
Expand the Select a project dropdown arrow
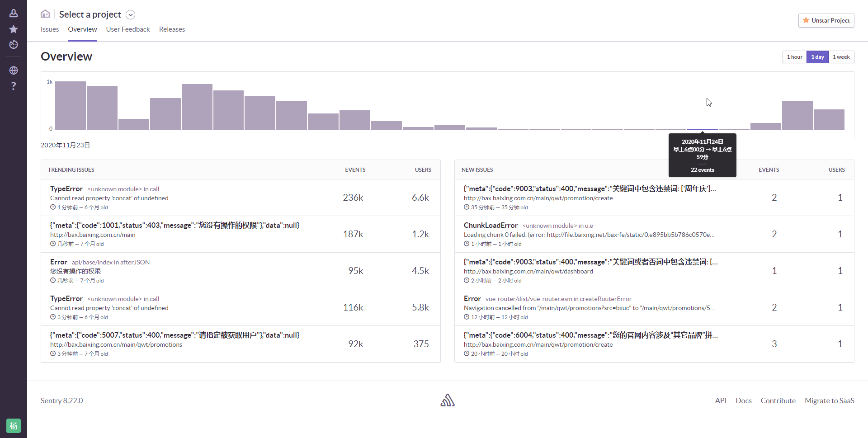pyautogui.click(x=130, y=15)
